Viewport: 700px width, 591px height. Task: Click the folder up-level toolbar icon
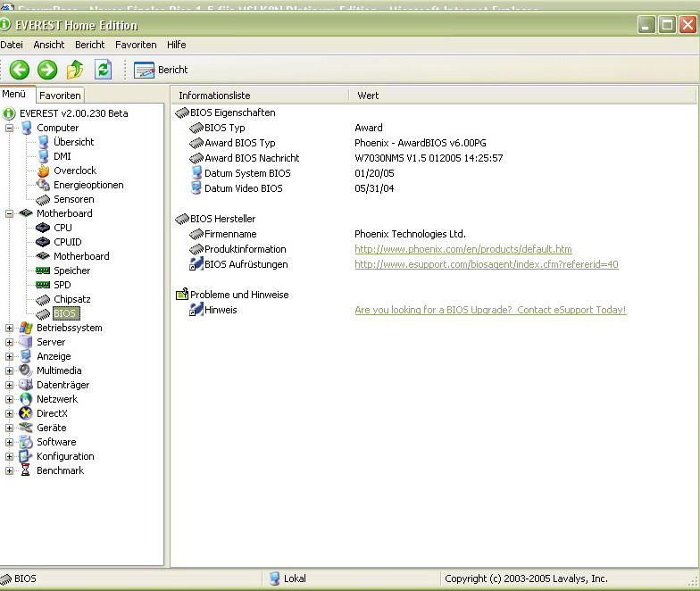click(75, 70)
